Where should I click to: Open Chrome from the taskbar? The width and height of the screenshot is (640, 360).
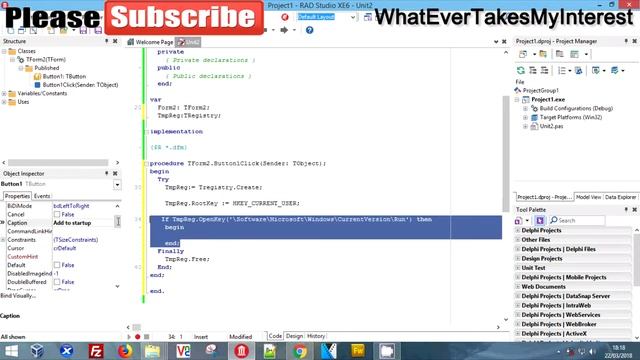coord(300,351)
